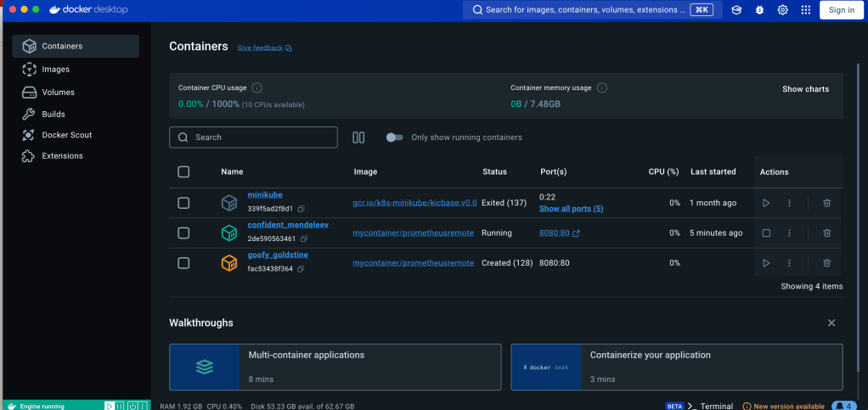Screen dimensions: 868x410
Task: Open Multi-container applications walkthrough
Action: (335, 367)
